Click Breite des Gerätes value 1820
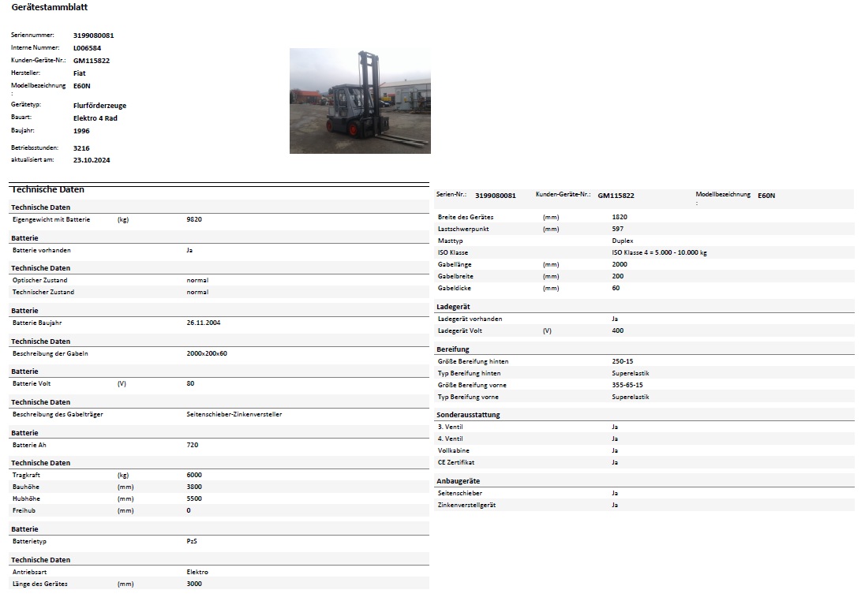 pos(620,217)
